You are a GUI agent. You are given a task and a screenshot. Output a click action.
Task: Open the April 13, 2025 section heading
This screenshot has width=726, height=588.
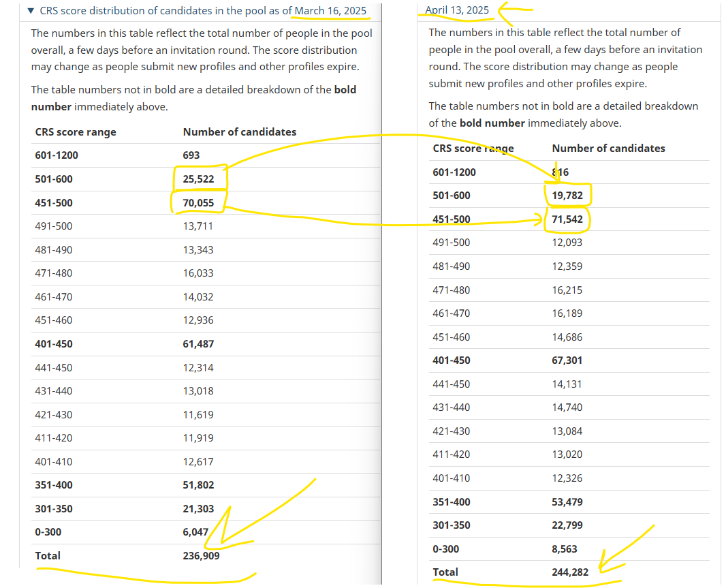(x=456, y=10)
